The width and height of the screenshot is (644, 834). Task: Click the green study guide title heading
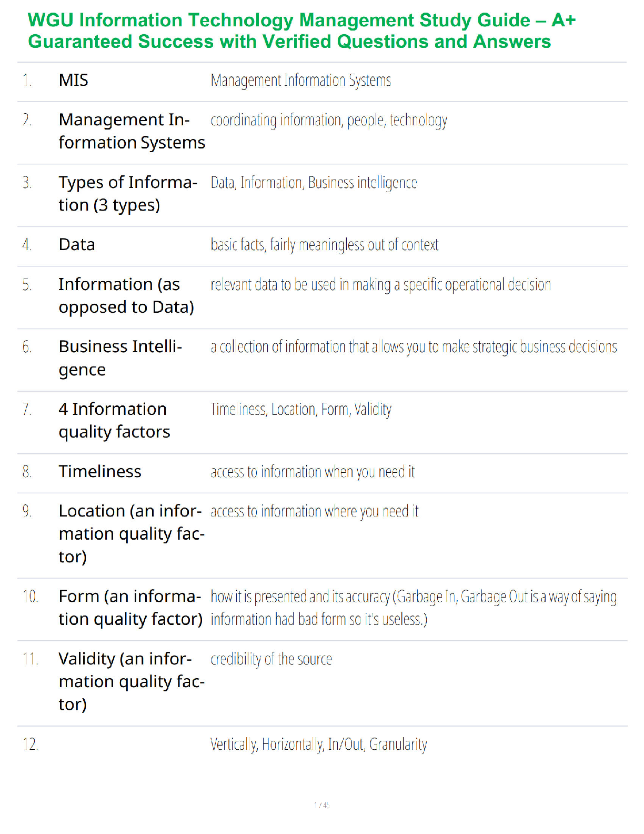point(301,31)
